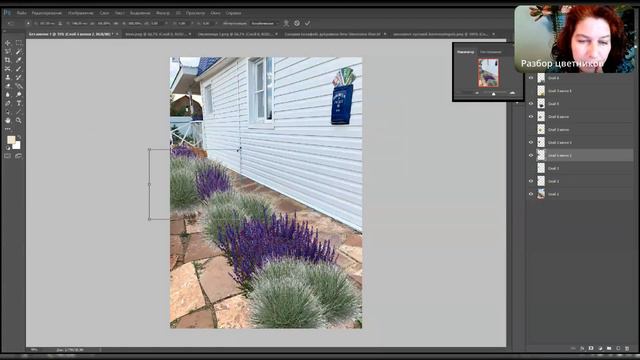640x360 pixels.
Task: Click the delete layer trash icon
Action: coord(627,348)
